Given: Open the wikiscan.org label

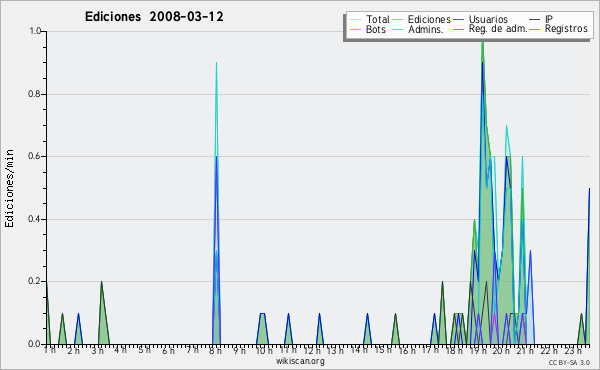Looking at the screenshot, I should click(300, 361).
